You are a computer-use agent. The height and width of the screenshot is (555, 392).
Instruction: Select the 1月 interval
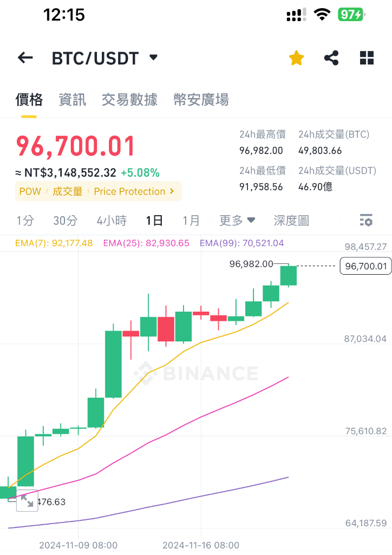(191, 221)
